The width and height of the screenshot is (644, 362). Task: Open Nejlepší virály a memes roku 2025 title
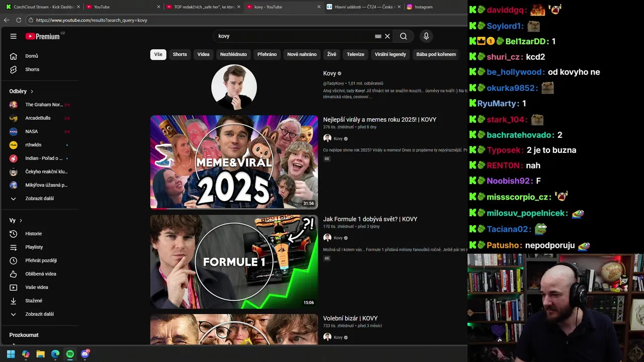click(379, 120)
